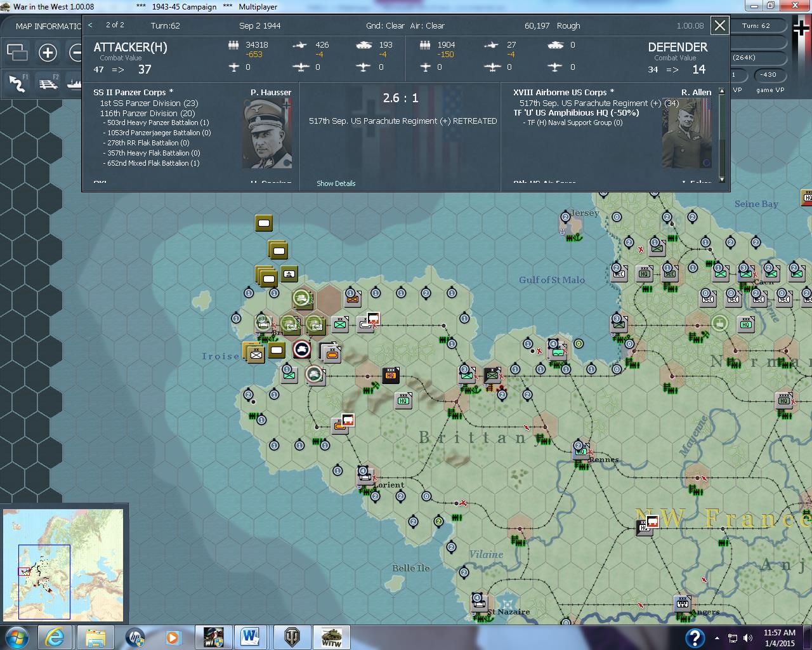Image resolution: width=812 pixels, height=650 pixels.
Task: Click the overlapping windows toolbar icon
Action: [x=17, y=52]
